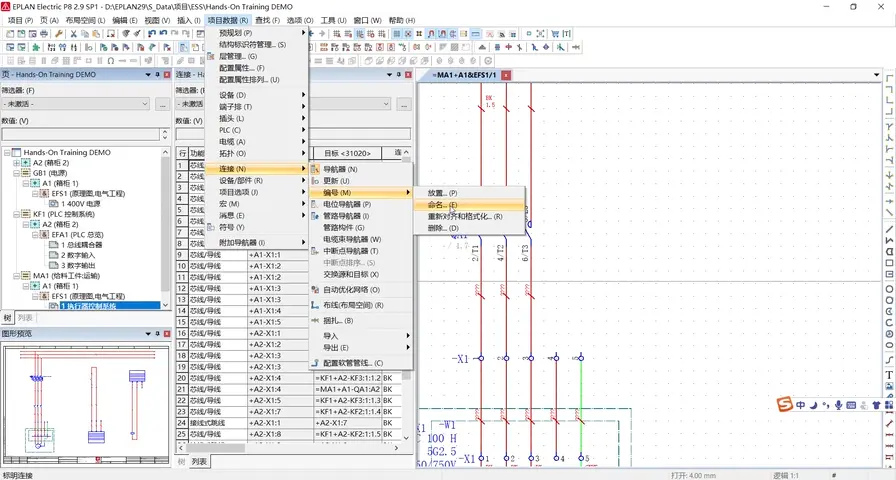The height and width of the screenshot is (480, 896).
Task: Select the text tool 'T' on right sidebar
Action: click(889, 375)
